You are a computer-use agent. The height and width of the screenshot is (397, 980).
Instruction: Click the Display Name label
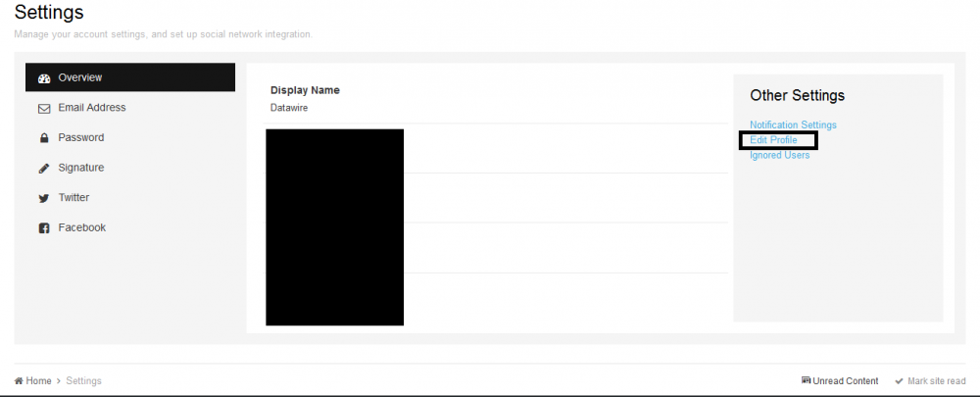305,90
